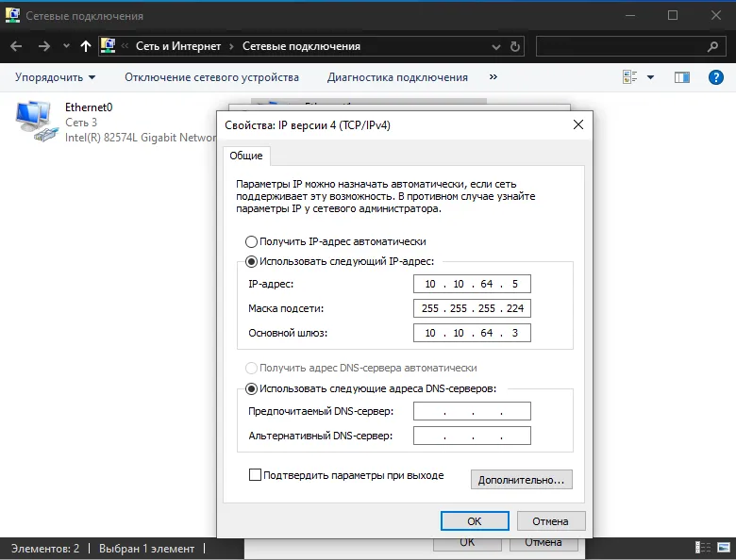Viewport: 736px width, 560px height.
Task: Open the Общие tab
Action: pos(246,156)
